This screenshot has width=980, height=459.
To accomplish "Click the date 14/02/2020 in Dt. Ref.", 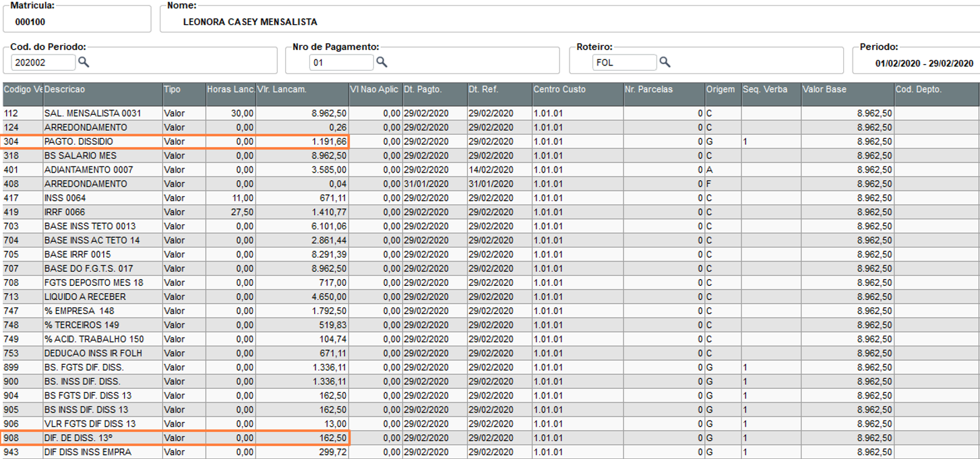I will coord(491,170).
